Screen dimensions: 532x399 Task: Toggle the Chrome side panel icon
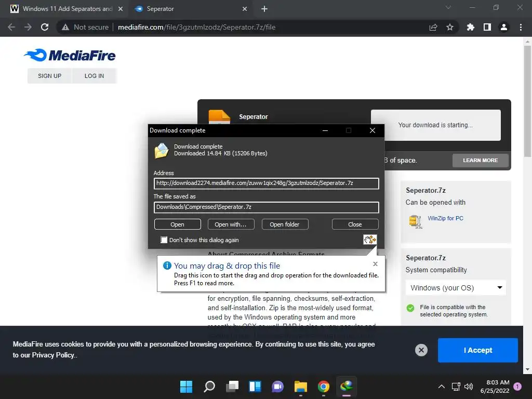click(x=487, y=27)
